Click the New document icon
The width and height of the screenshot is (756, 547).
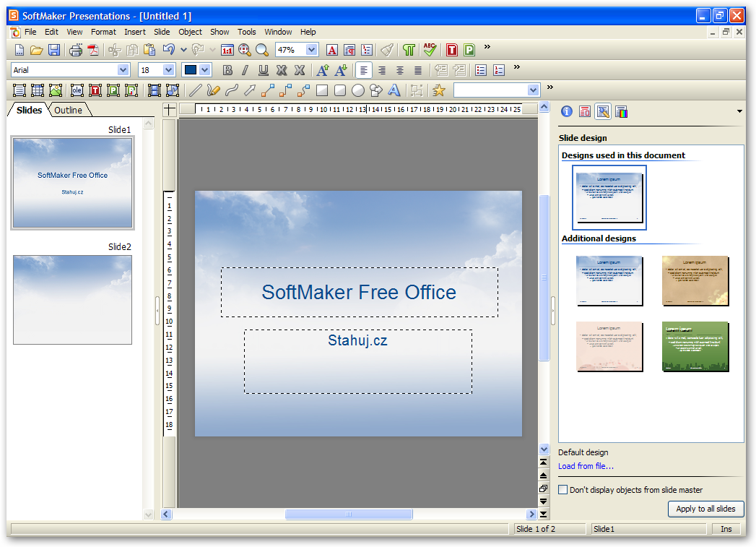click(19, 50)
